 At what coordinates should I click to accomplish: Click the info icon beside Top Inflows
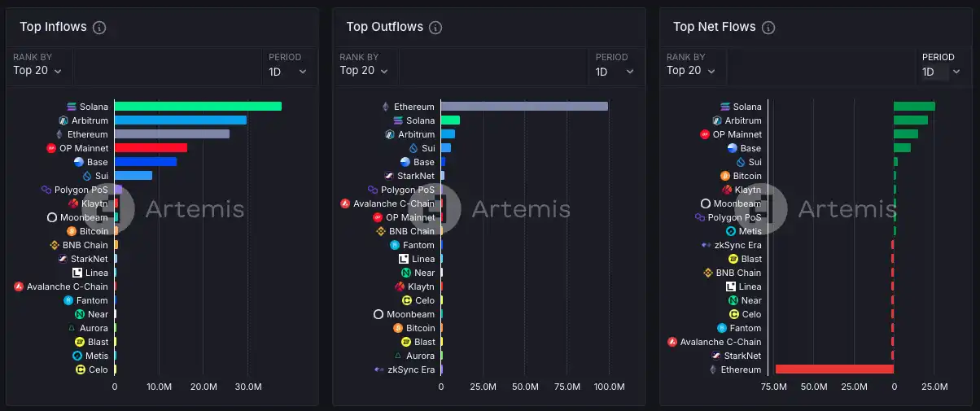(x=99, y=28)
